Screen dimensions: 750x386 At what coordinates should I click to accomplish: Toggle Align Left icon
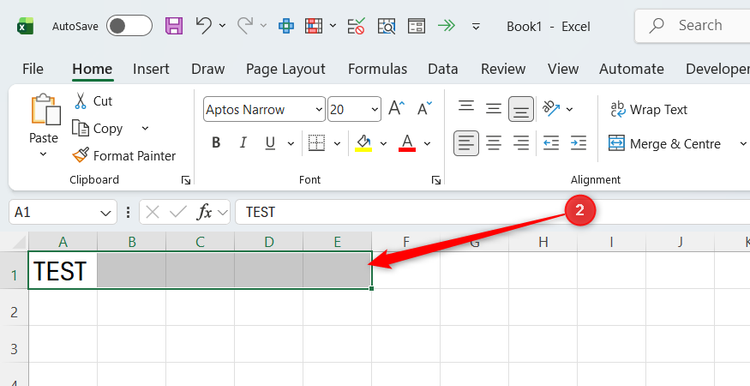(466, 143)
